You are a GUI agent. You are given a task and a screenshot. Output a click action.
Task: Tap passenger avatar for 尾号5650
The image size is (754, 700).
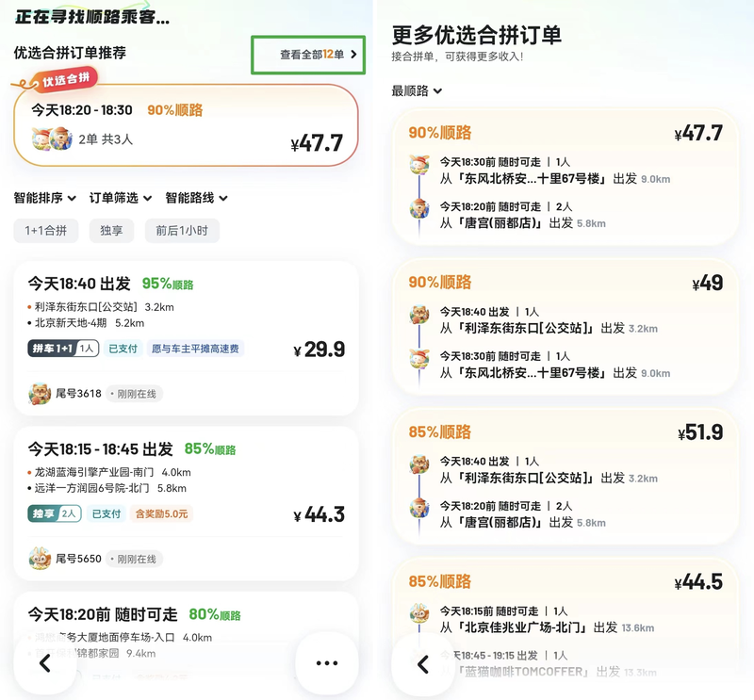40,559
